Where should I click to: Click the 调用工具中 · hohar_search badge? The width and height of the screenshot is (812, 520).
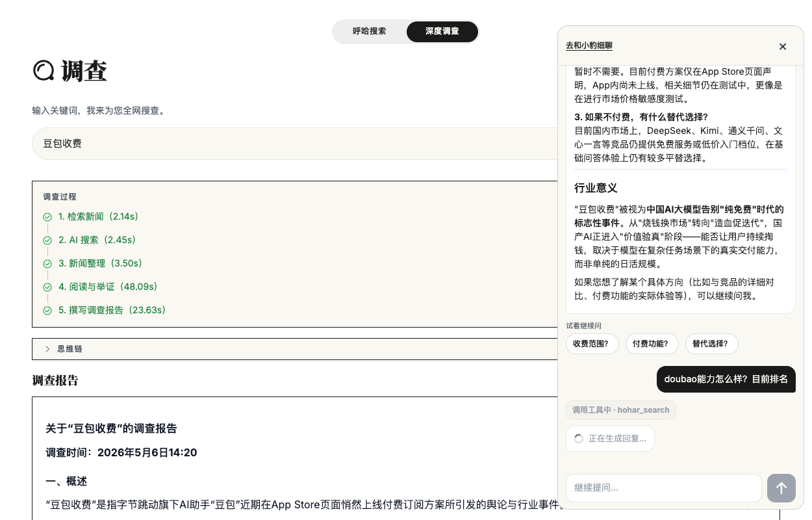coord(621,410)
